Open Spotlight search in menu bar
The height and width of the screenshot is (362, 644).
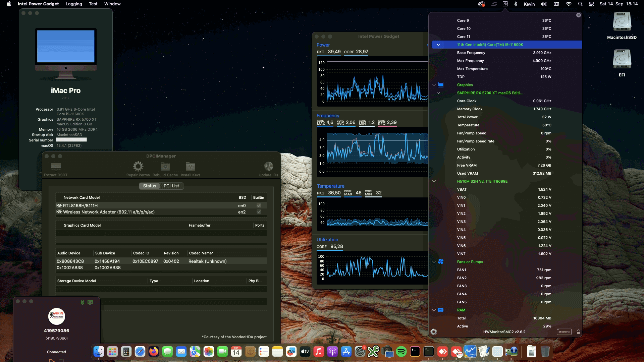(580, 4)
